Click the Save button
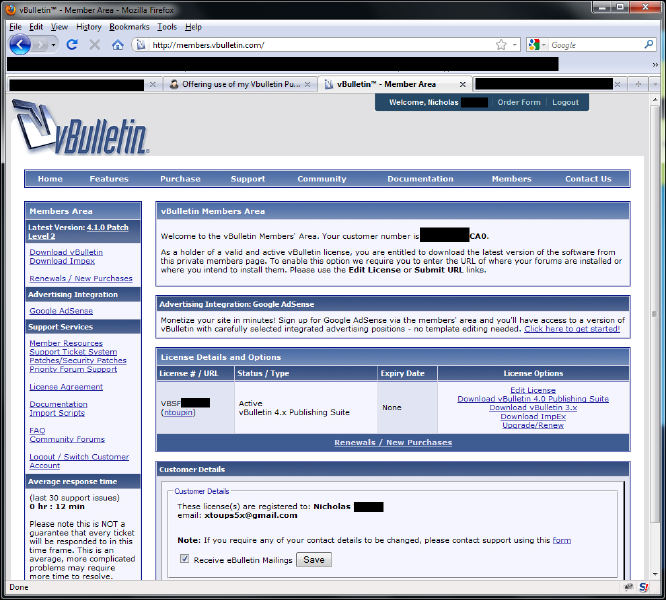 pos(313,560)
